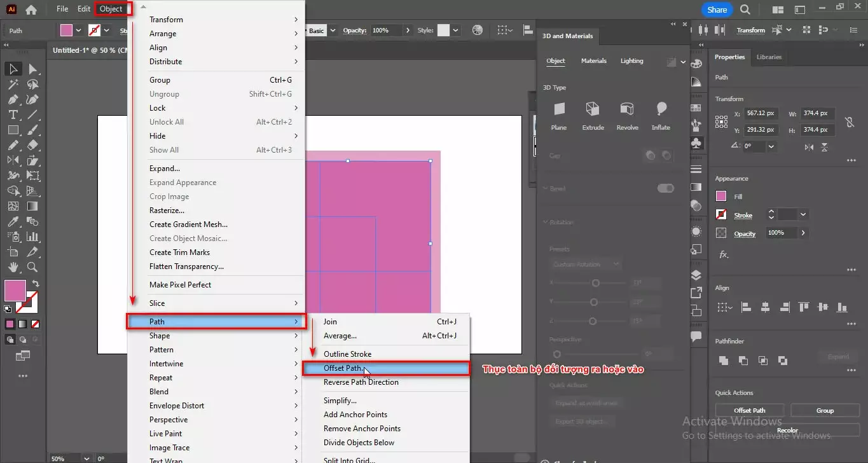The height and width of the screenshot is (463, 868).
Task: Toggle the Bevel switch off
Action: pyautogui.click(x=665, y=188)
